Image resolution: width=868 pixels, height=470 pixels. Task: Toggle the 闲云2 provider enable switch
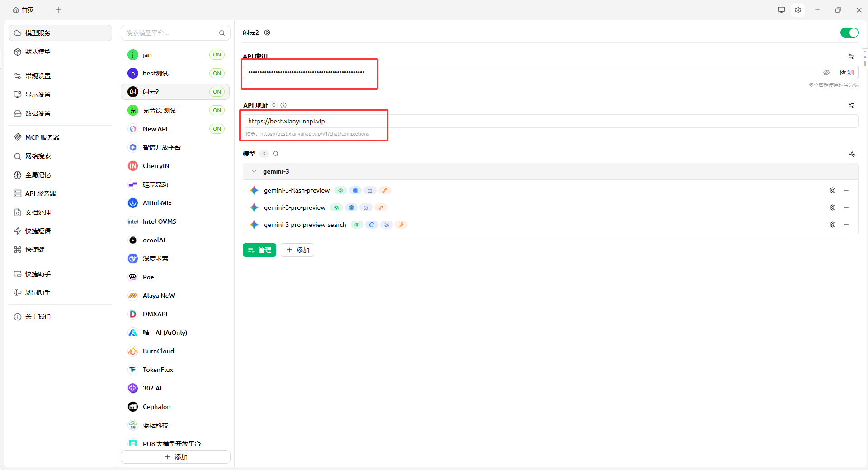tap(849, 33)
